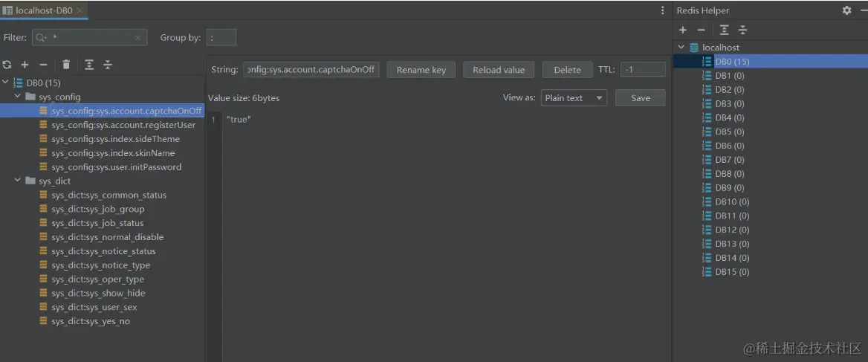Click the Delete button
Image resolution: width=868 pixels, height=362 pixels.
pyautogui.click(x=568, y=70)
